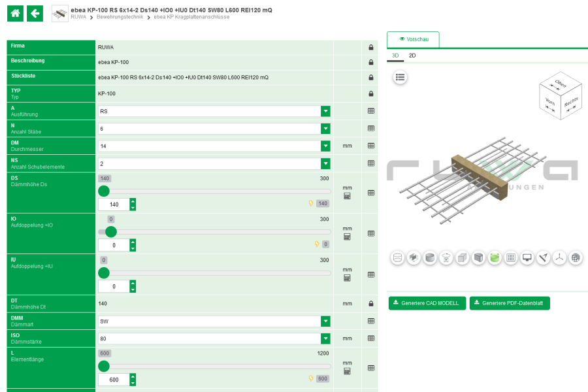Click the Aufdoppelung +IO slider handle

111,232
